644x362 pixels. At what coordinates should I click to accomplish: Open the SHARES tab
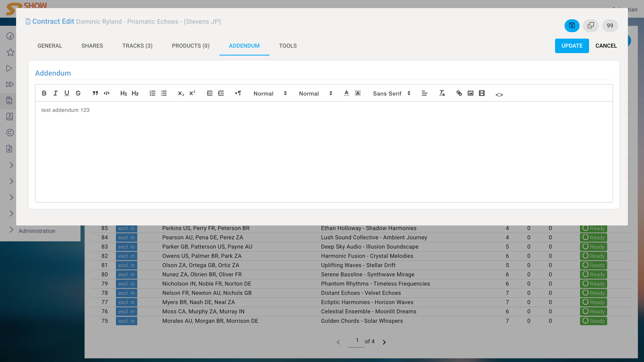pos(92,46)
